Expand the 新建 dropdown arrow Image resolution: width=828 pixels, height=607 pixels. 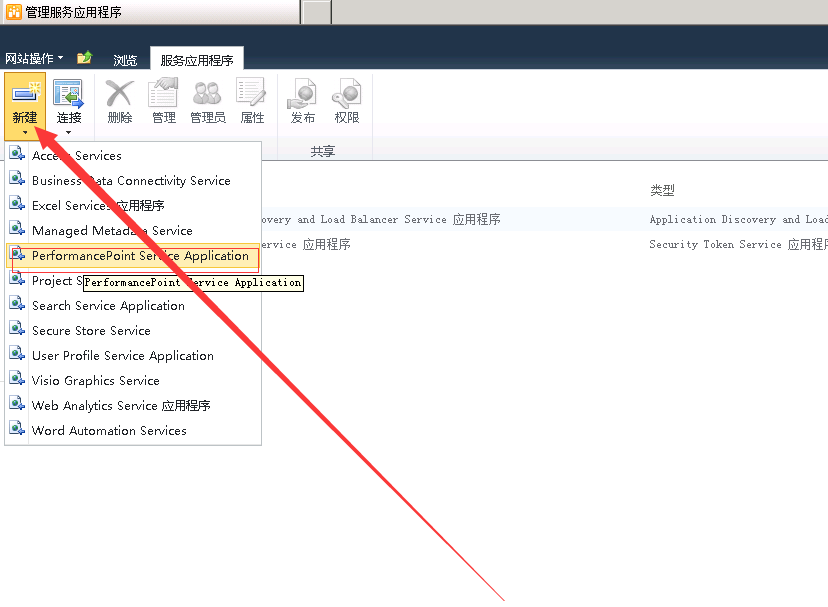click(25, 133)
